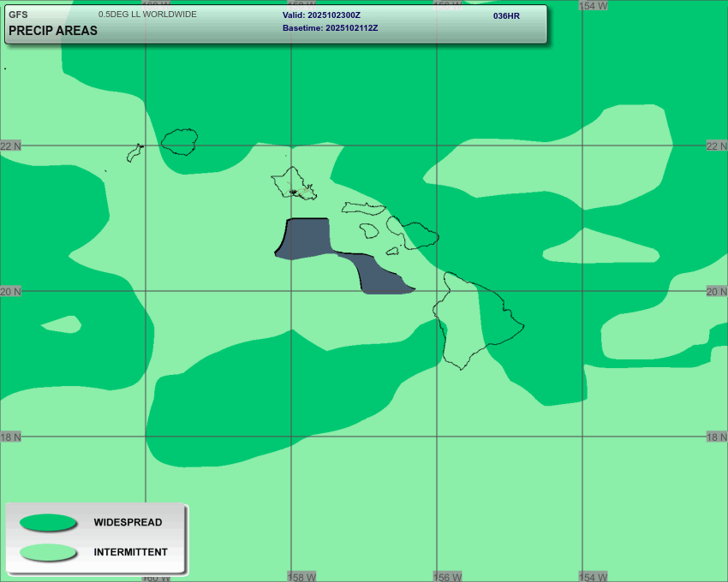
Task: Click the WIDESPREAD dark green legend swatch
Action: pos(48,522)
